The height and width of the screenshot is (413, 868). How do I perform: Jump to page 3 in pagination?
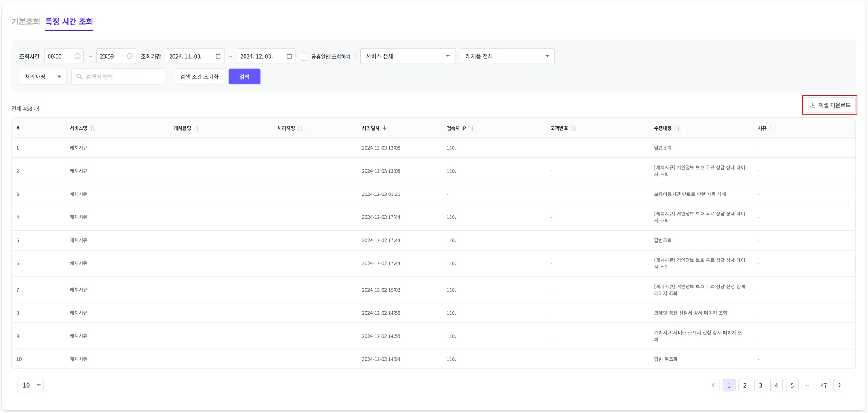click(x=761, y=385)
